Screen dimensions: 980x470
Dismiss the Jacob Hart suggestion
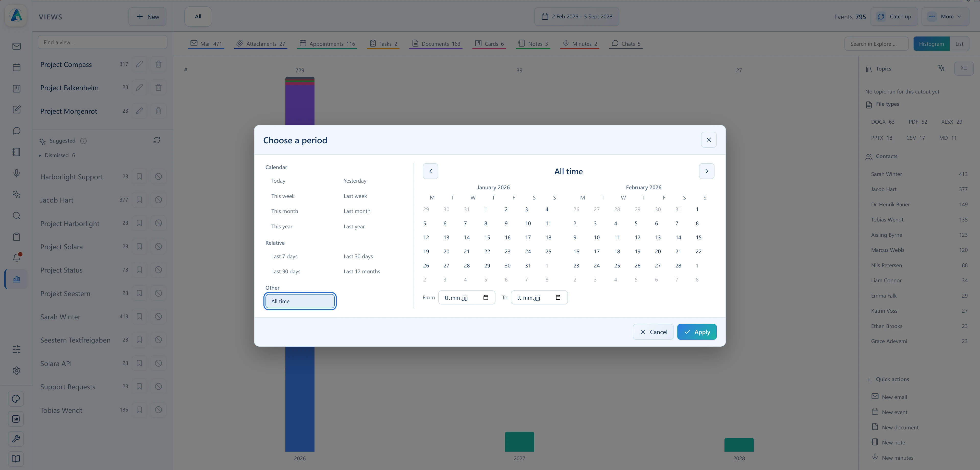click(158, 200)
